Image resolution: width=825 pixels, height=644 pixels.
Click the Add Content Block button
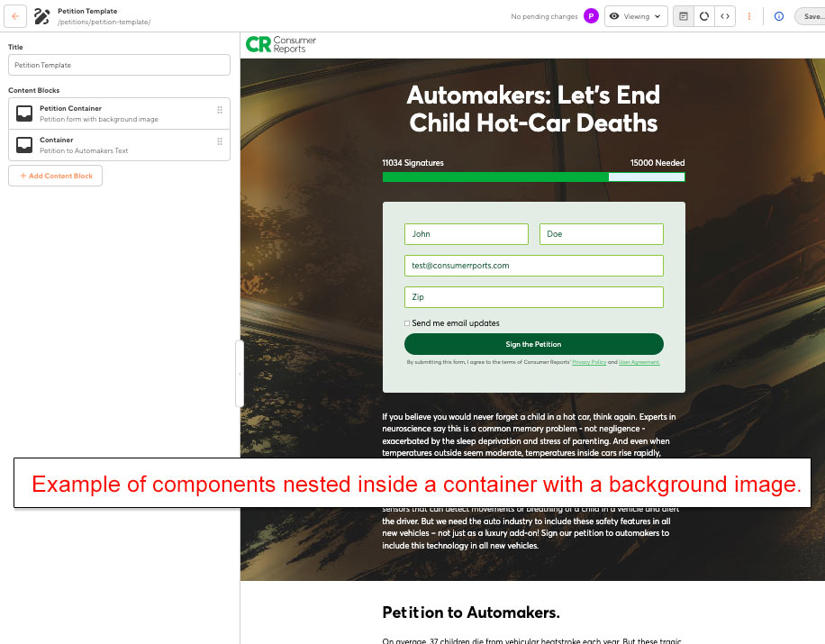[56, 176]
